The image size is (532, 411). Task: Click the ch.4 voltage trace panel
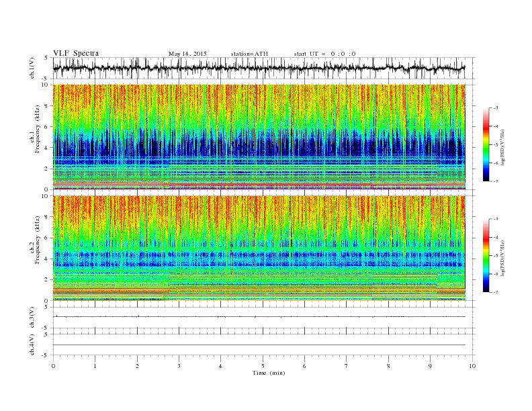[x=263, y=345]
